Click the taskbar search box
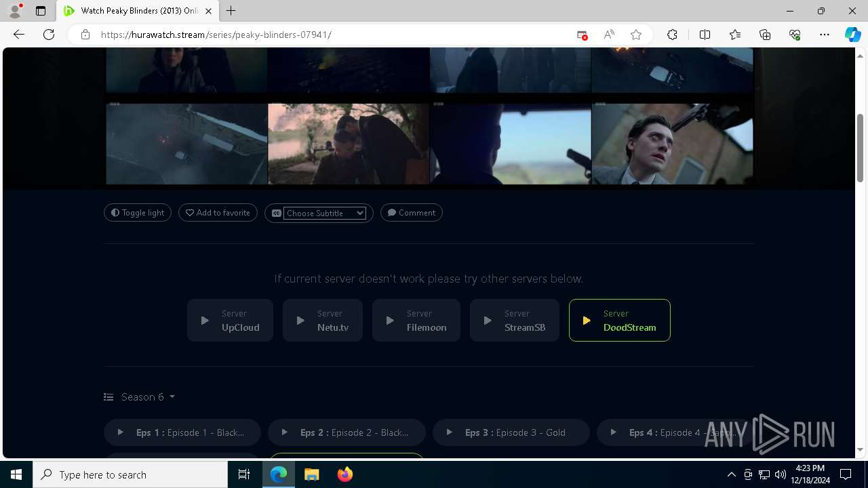868x488 pixels. click(x=130, y=474)
